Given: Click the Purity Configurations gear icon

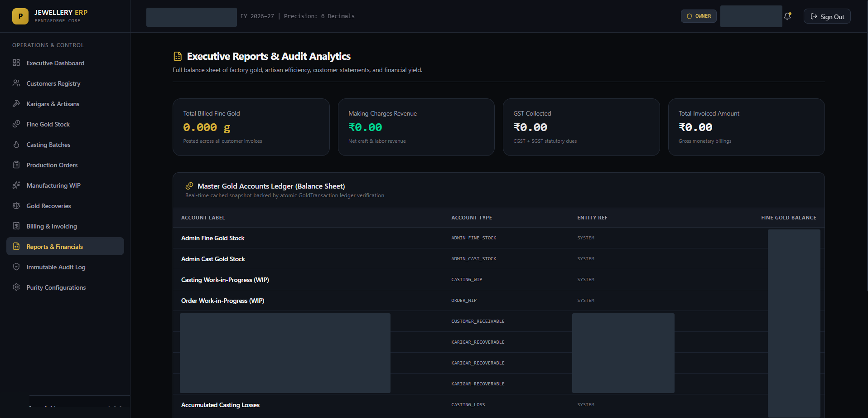Looking at the screenshot, I should pyautogui.click(x=16, y=287).
